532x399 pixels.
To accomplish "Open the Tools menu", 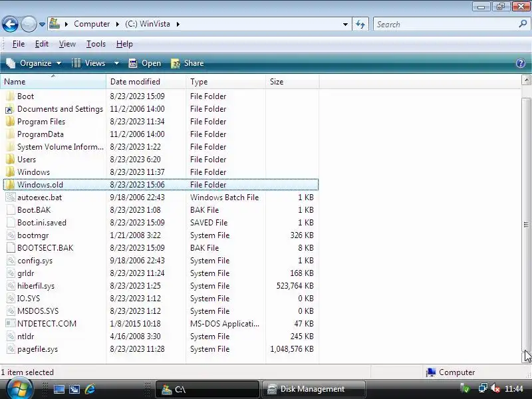I will [x=96, y=44].
